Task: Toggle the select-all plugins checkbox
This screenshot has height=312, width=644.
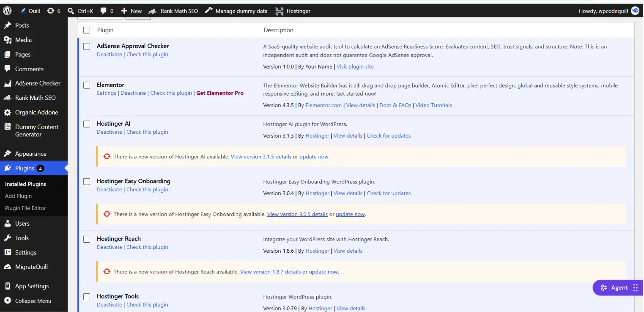Action: pyautogui.click(x=87, y=30)
